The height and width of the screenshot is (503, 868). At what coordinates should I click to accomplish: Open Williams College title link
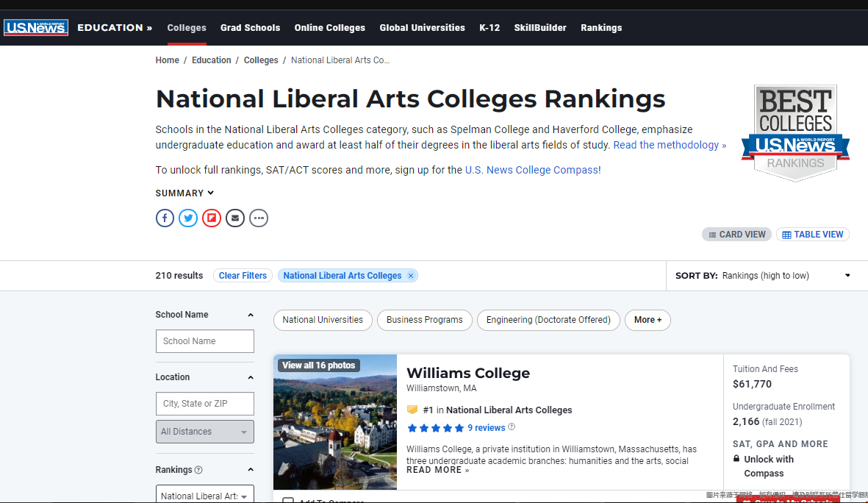click(467, 373)
